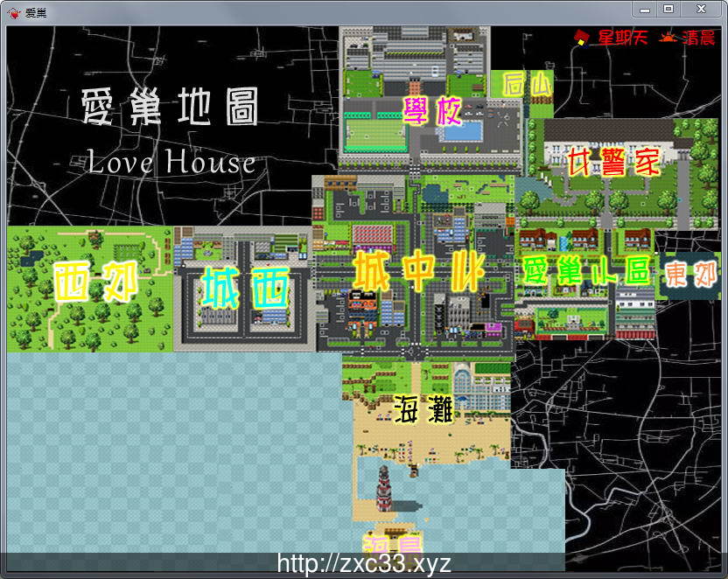The image size is (728, 579).
Task: Open the http://zxc33.xyz link
Action: 362,563
